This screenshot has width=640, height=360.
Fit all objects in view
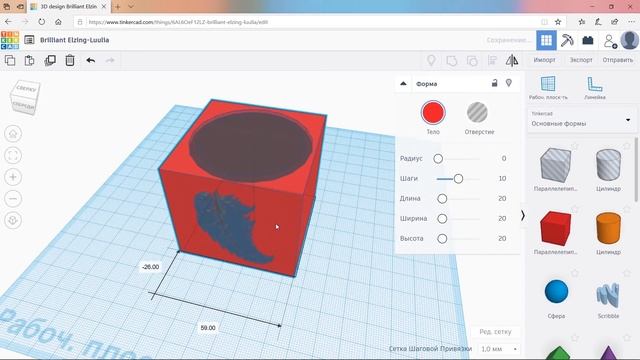[13, 156]
